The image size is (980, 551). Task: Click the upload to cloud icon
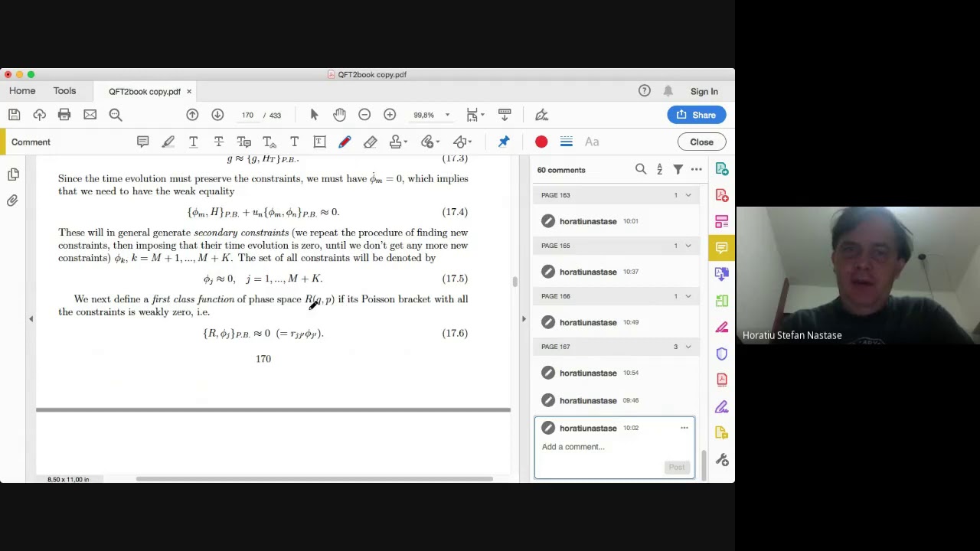point(39,115)
